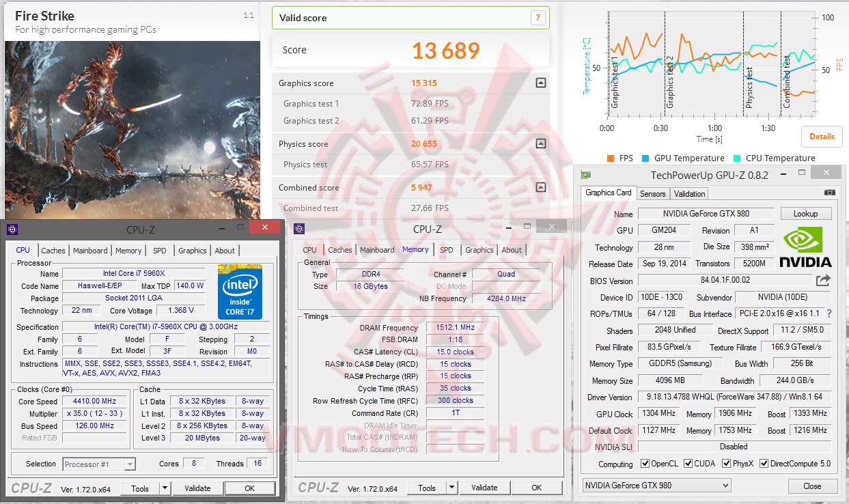Image resolution: width=849 pixels, height=504 pixels.
Task: Select the Graphics Card tab in GPU-Z
Action: pyautogui.click(x=609, y=193)
